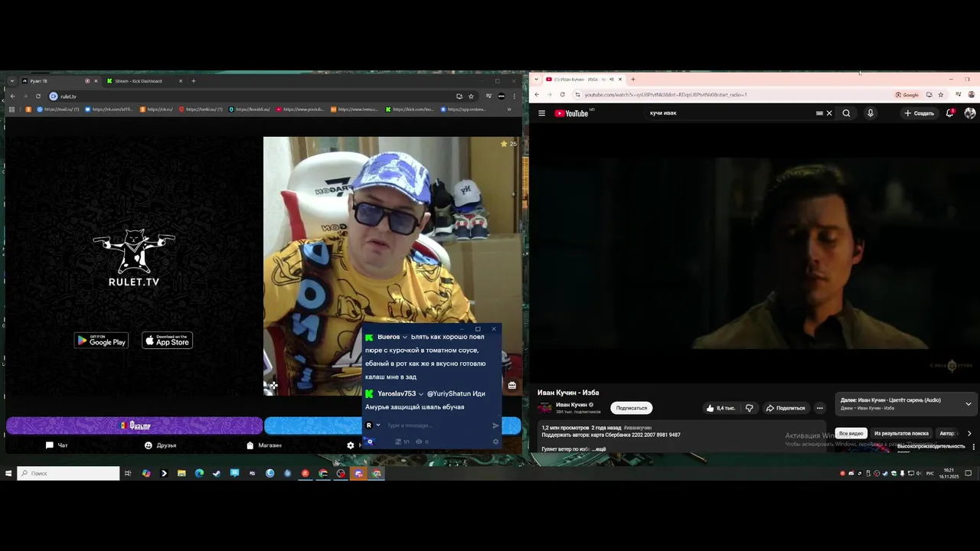Click the YouTube video player frame
980x551 pixels.
(x=754, y=253)
